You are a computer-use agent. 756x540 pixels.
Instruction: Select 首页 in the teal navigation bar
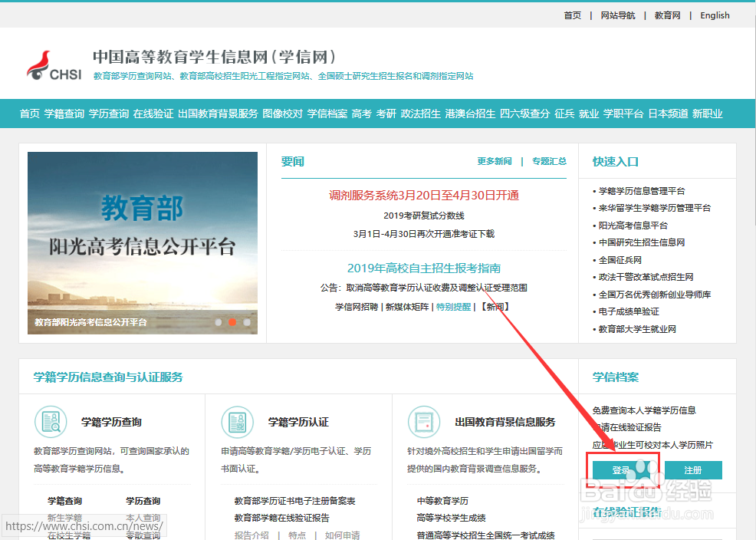click(x=29, y=114)
